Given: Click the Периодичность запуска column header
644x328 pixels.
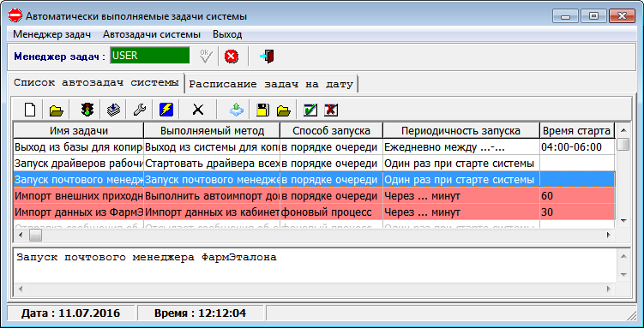Looking at the screenshot, I should (460, 131).
